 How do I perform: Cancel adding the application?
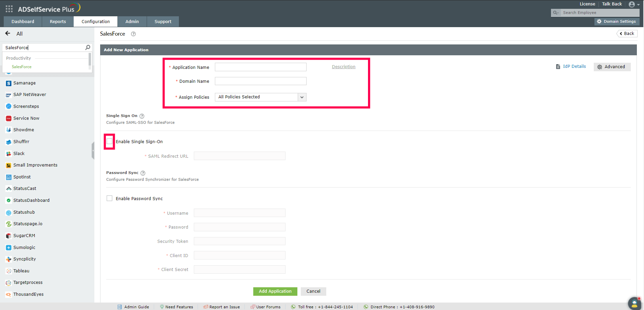click(313, 291)
